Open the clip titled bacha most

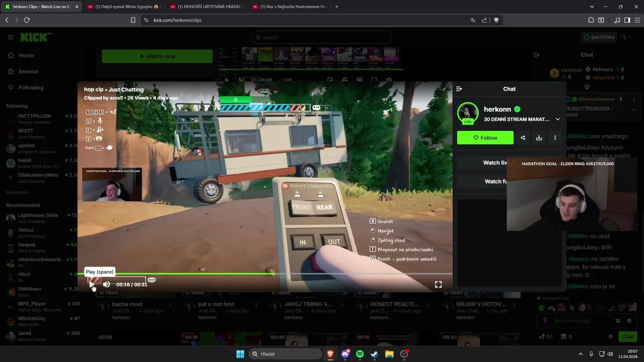[x=127, y=304]
